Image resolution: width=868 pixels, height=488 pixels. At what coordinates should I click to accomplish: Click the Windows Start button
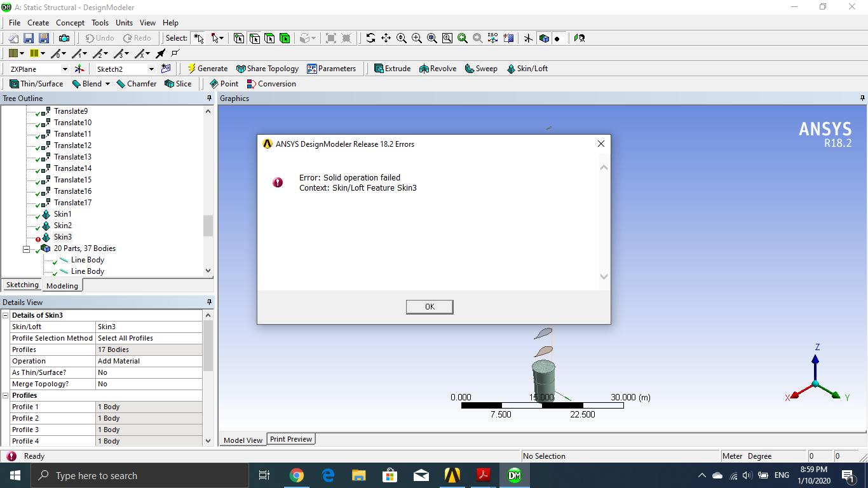pyautogui.click(x=15, y=475)
